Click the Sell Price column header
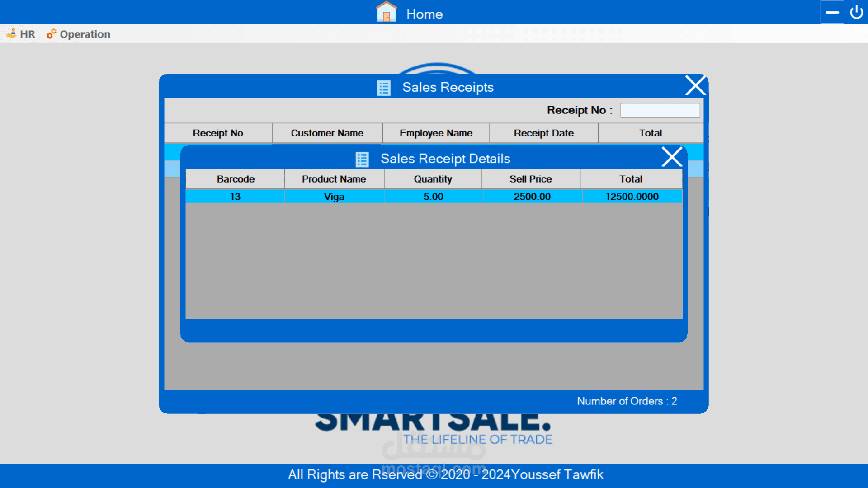This screenshot has width=868, height=488. click(x=530, y=179)
